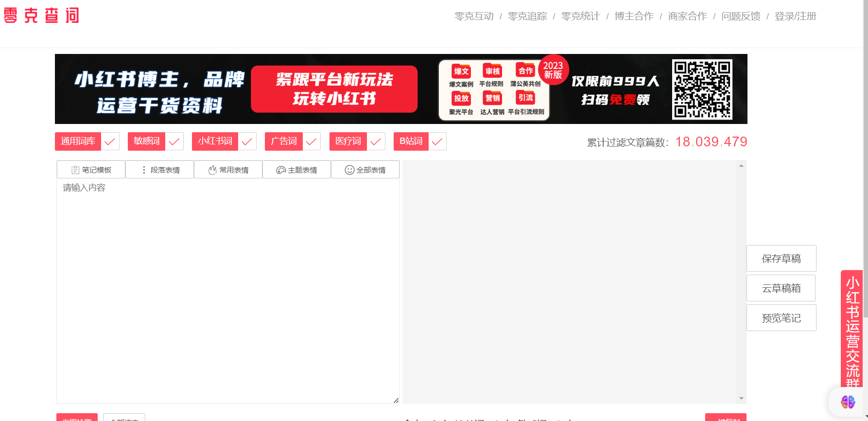Open 零克互动 in the top navigation

(x=474, y=16)
